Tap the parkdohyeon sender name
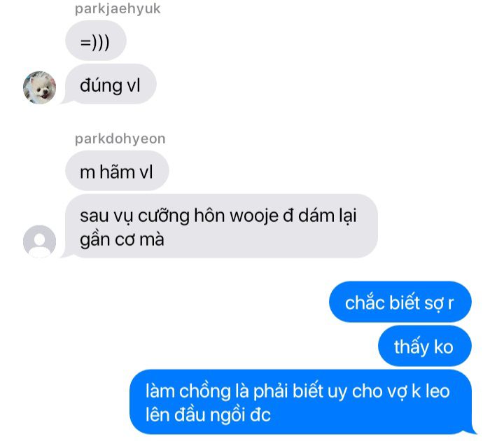This screenshot has width=504, height=441. [x=120, y=139]
